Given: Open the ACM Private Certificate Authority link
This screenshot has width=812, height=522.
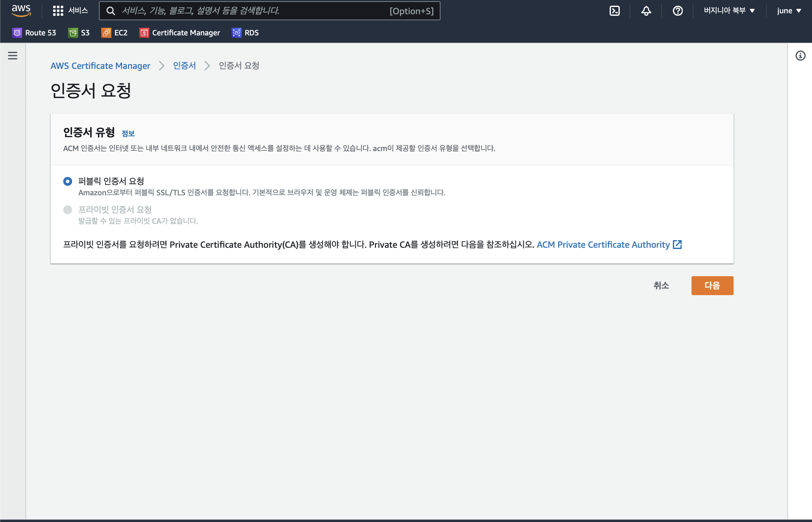Looking at the screenshot, I should 603,244.
